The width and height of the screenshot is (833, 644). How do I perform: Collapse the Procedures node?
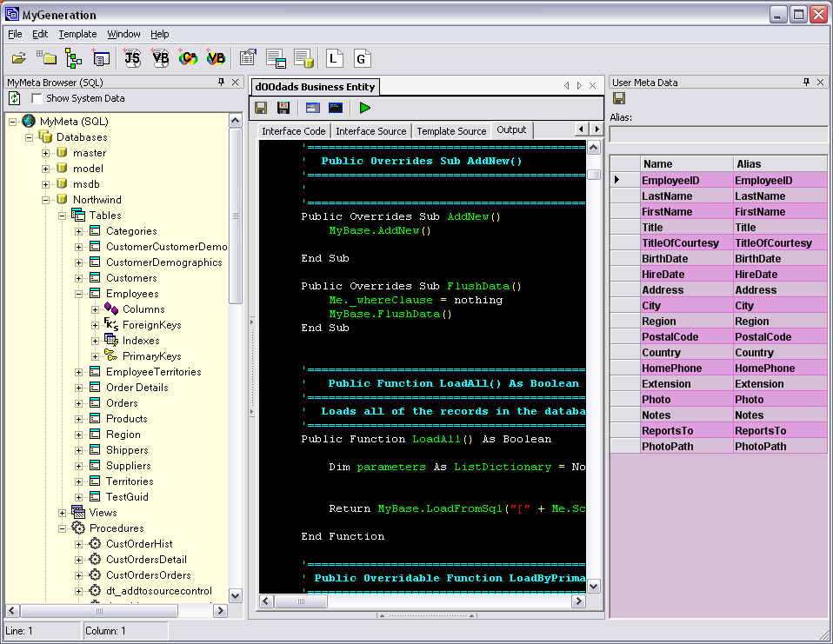(x=62, y=528)
